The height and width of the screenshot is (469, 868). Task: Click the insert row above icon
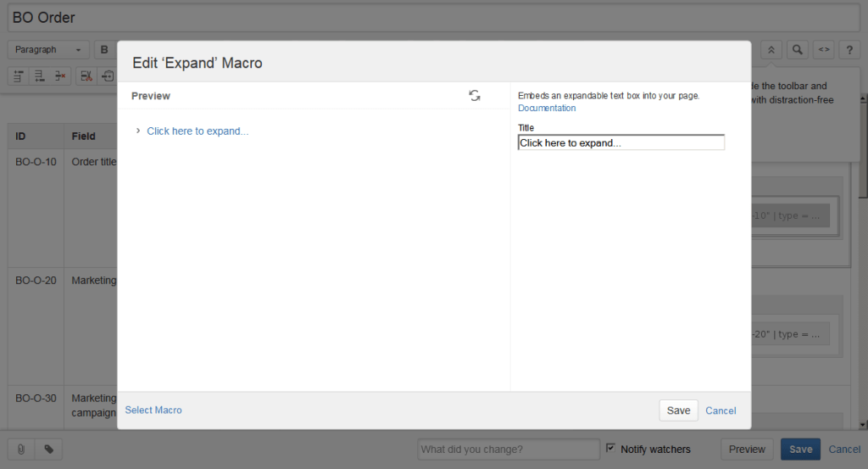pyautogui.click(x=19, y=76)
